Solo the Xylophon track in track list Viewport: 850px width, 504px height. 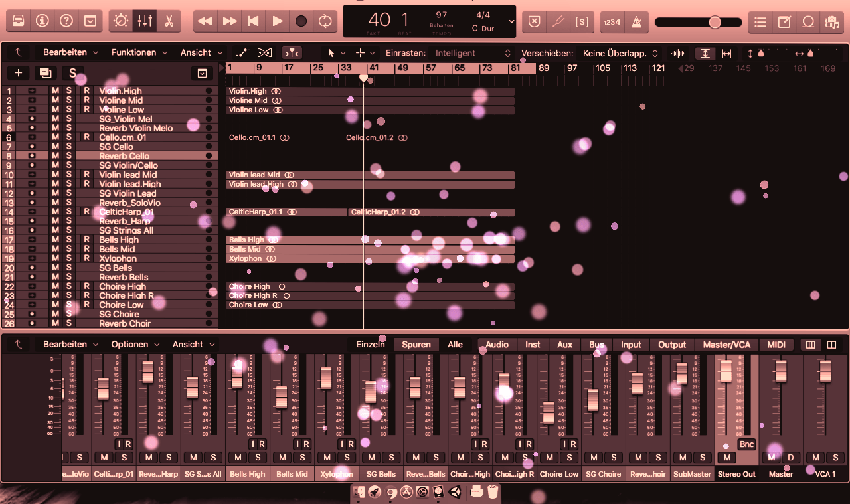69,258
